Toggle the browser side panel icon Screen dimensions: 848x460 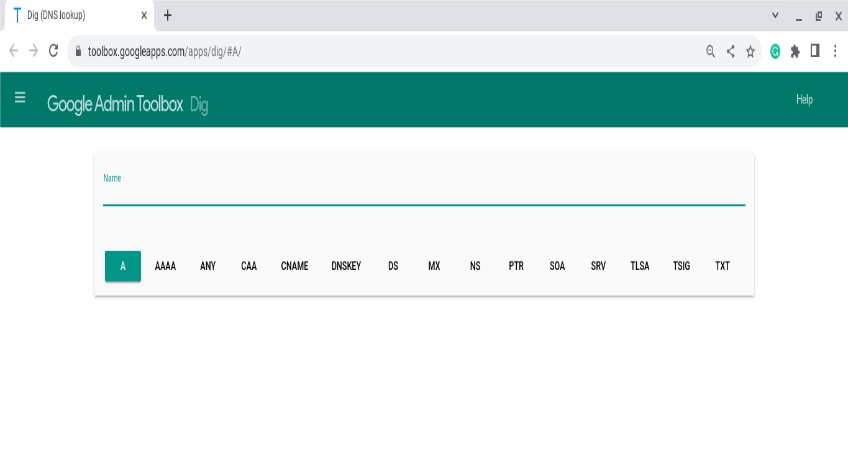(x=815, y=51)
